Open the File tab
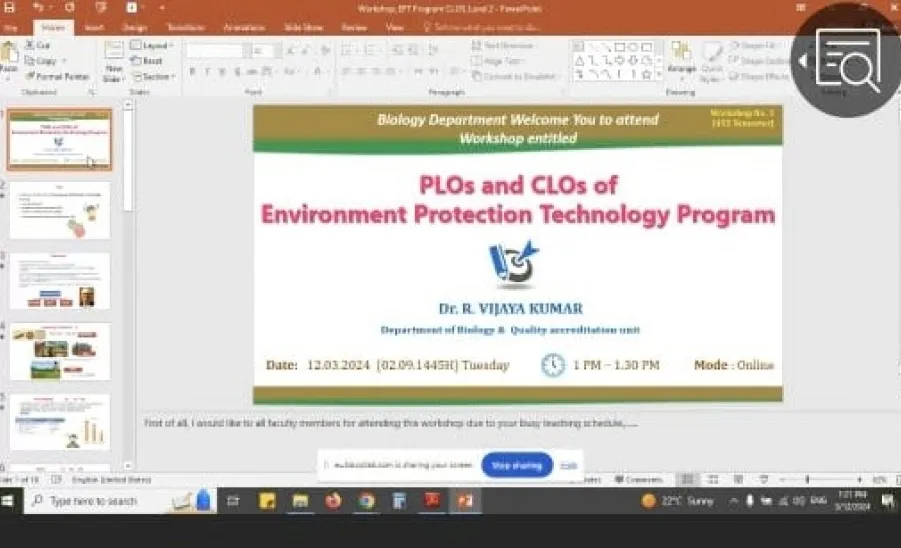Screen dimensions: 901x548 click(10, 27)
